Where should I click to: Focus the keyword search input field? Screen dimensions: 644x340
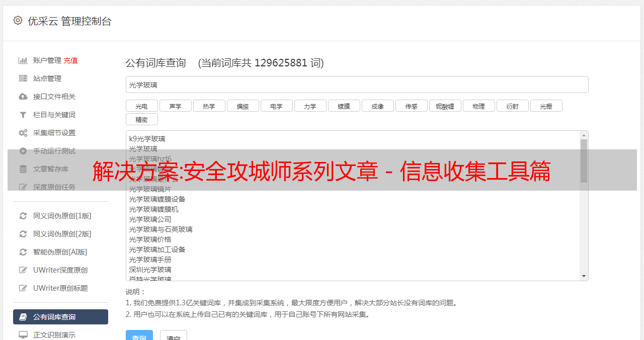[x=357, y=84]
